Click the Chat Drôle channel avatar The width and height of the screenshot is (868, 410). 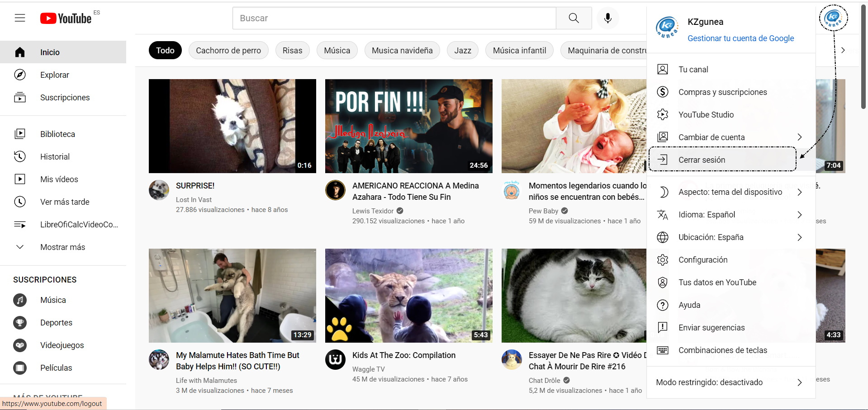pyautogui.click(x=512, y=359)
